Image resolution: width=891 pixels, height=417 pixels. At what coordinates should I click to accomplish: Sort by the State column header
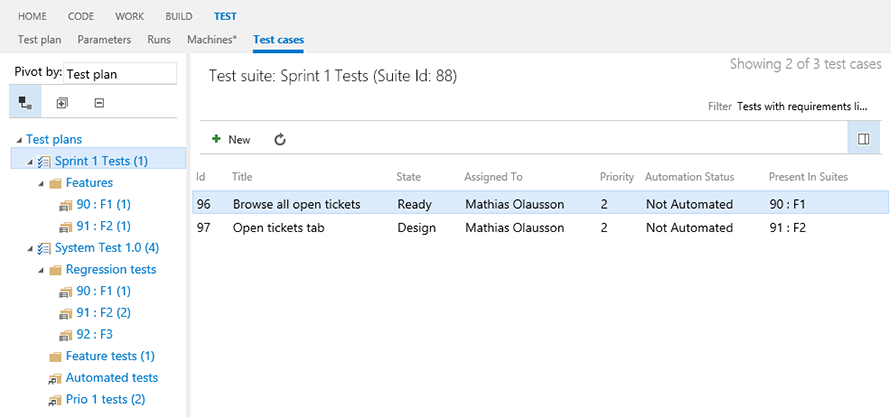click(409, 177)
